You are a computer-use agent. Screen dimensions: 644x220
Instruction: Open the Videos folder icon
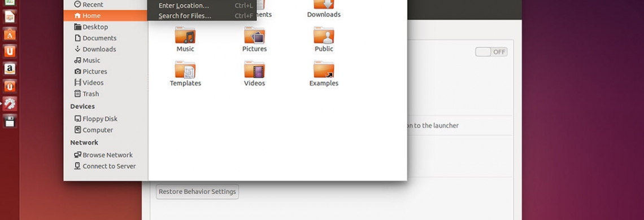(254, 70)
